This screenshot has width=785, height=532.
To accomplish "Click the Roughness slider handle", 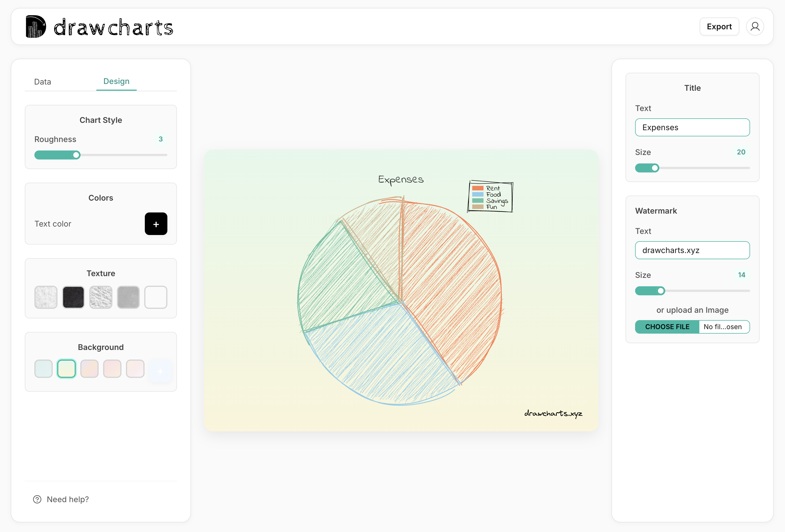I will [x=76, y=155].
